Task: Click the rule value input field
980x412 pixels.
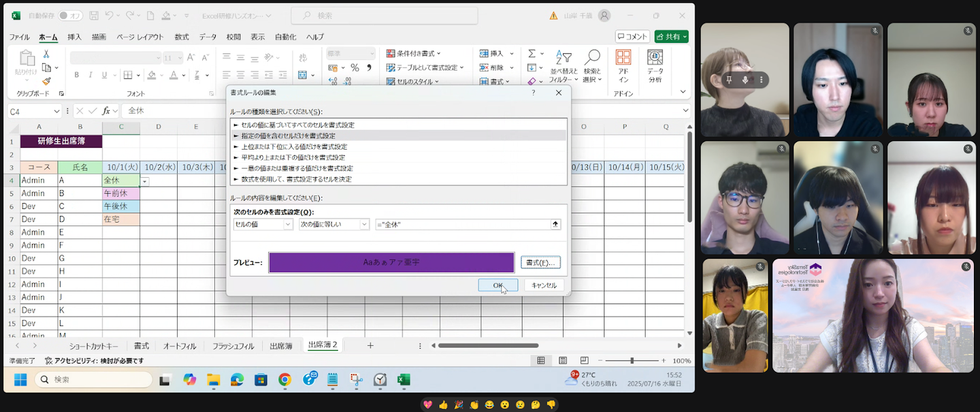Action: tap(463, 224)
